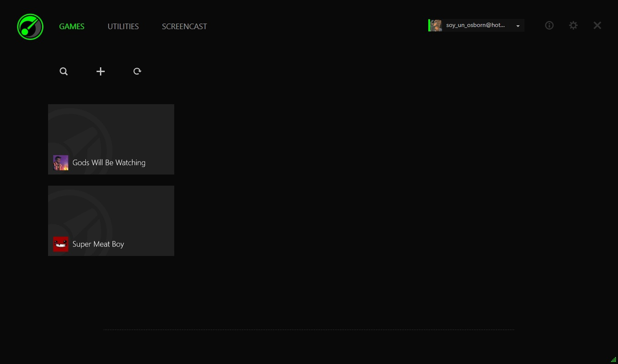Open the Gods Will Be Watching tile

[111, 139]
